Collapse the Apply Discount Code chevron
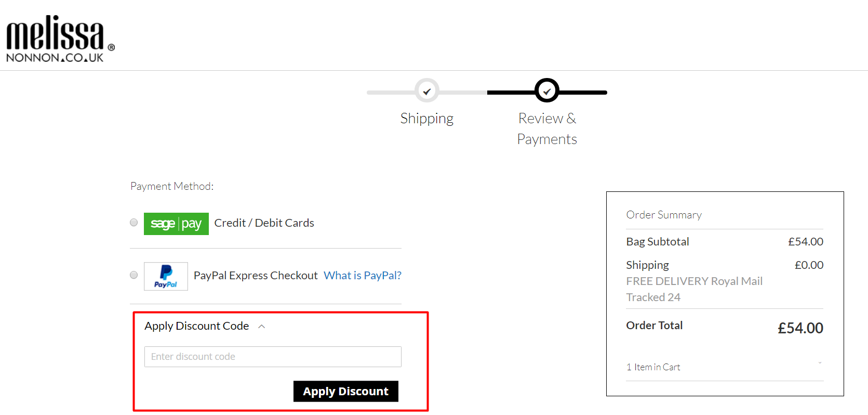This screenshot has width=868, height=415. 262,327
